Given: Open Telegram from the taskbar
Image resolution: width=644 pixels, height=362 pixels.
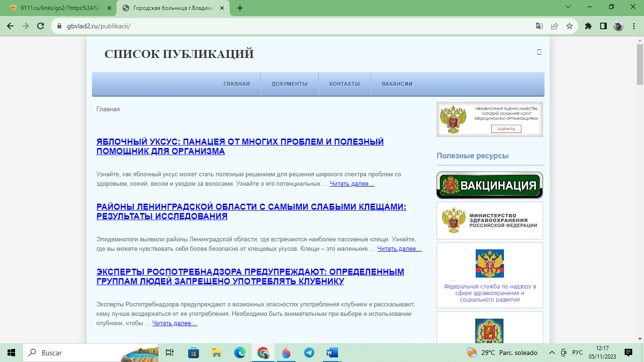Looking at the screenshot, I should [x=309, y=353].
